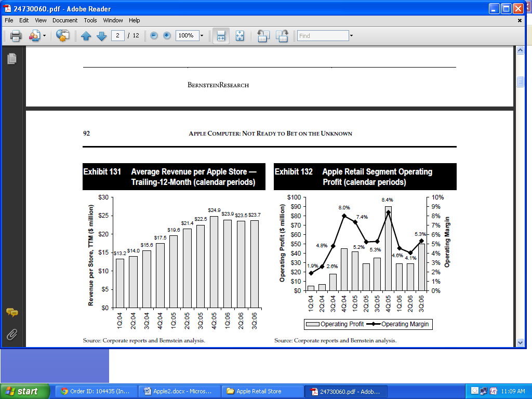
Task: Open the Document menu
Action: click(x=65, y=20)
